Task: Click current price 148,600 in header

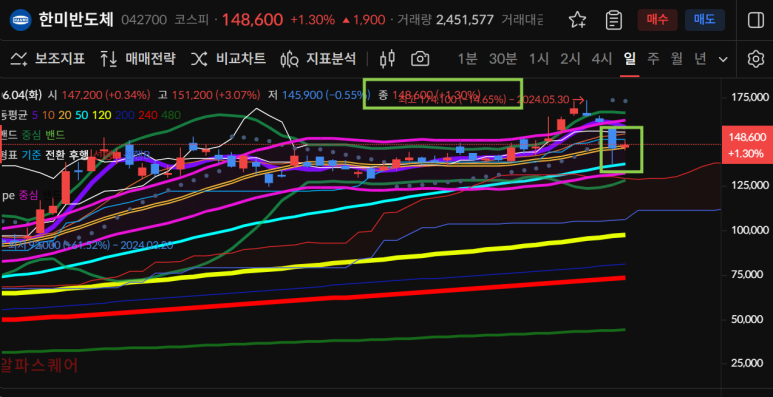Action: (252, 20)
